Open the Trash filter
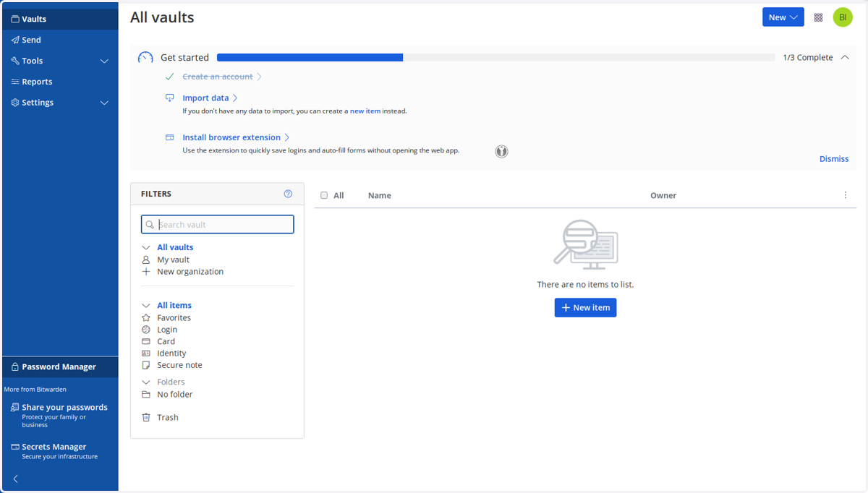The width and height of the screenshot is (868, 493). pyautogui.click(x=168, y=417)
